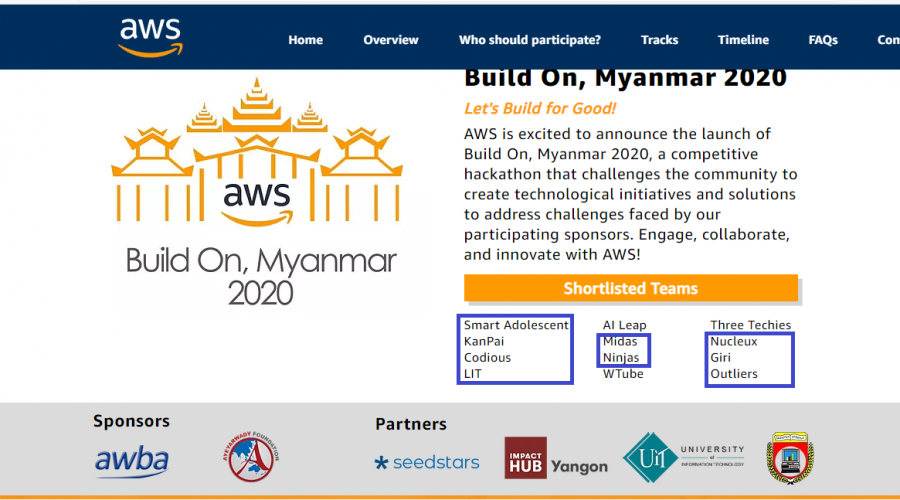This screenshot has height=500, width=900.
Task: Open the FAQs menu item
Action: pyautogui.click(x=823, y=40)
